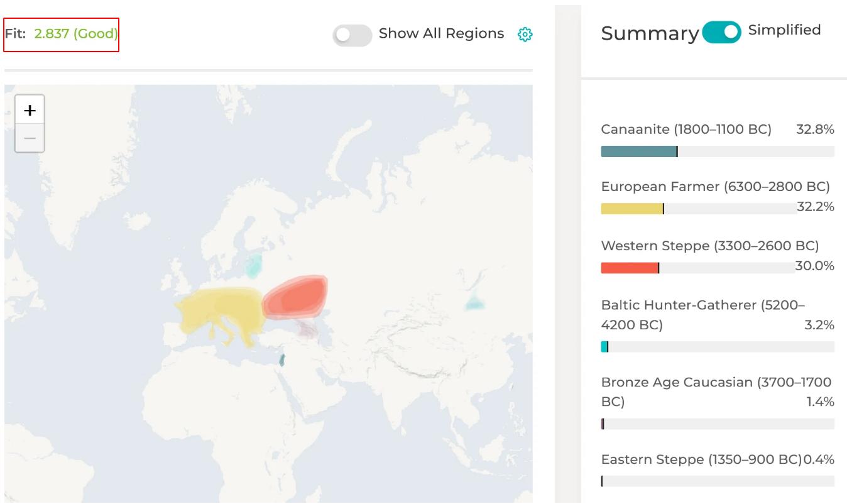Select the Canaanite (1800–1100 BC) entry

click(x=686, y=130)
